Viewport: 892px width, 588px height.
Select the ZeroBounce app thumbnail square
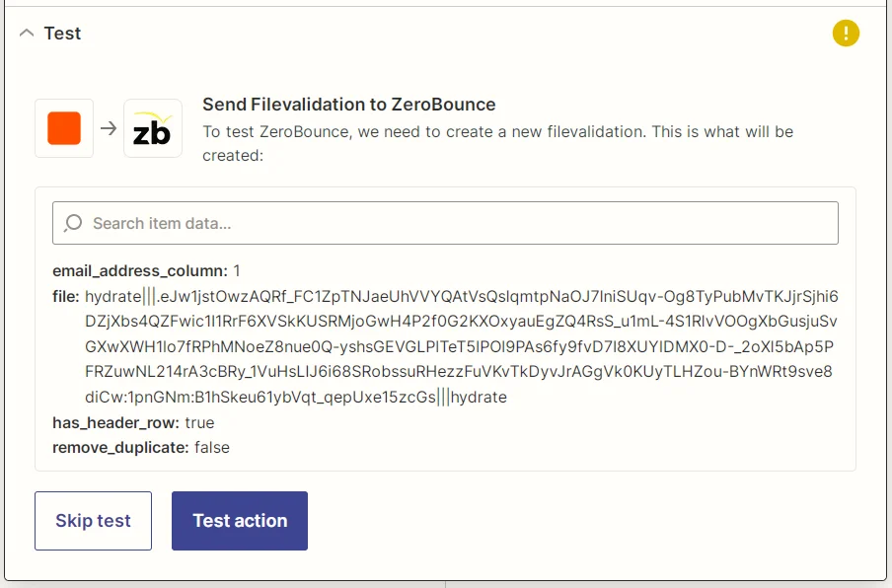[x=151, y=128]
